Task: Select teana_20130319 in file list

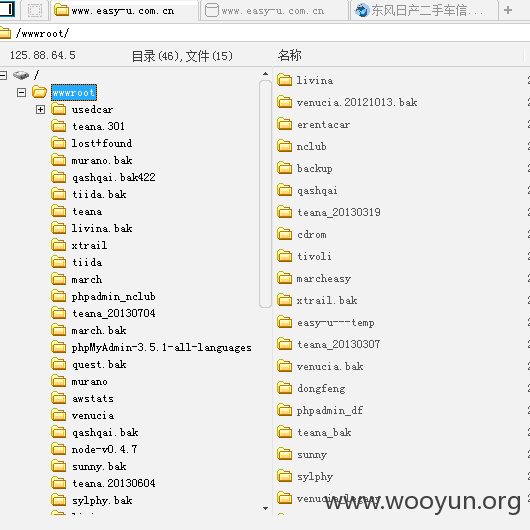Action: 339,212
